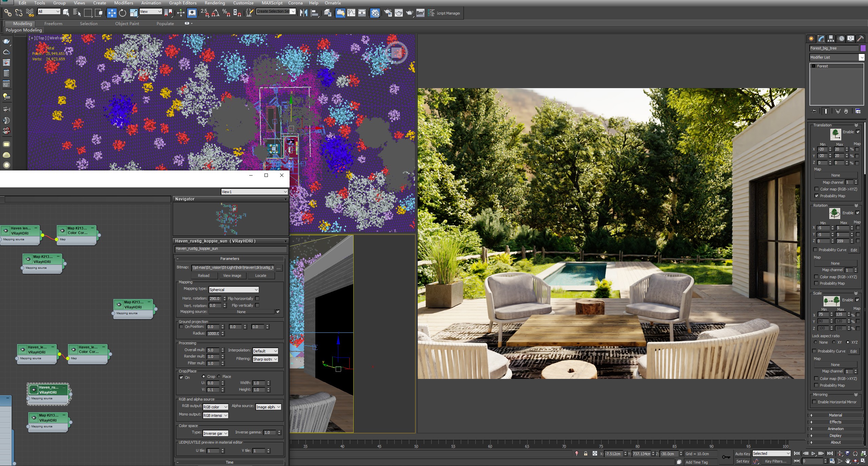Open the Graph Editors menu
The width and height of the screenshot is (868, 466).
pyautogui.click(x=183, y=3)
